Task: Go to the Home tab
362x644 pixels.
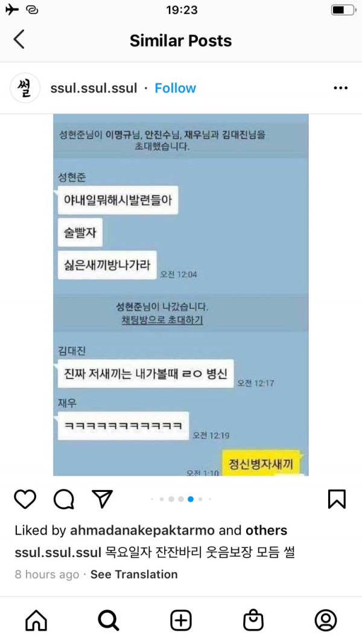Action: click(x=36, y=620)
